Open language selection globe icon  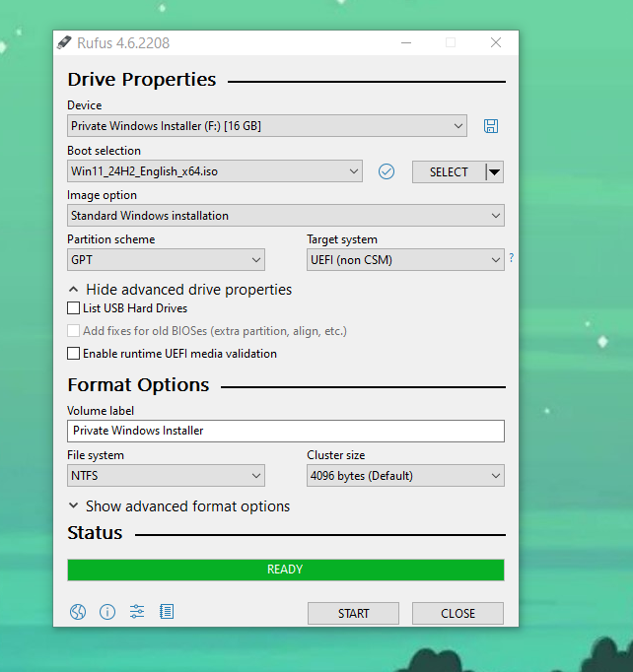(x=78, y=612)
